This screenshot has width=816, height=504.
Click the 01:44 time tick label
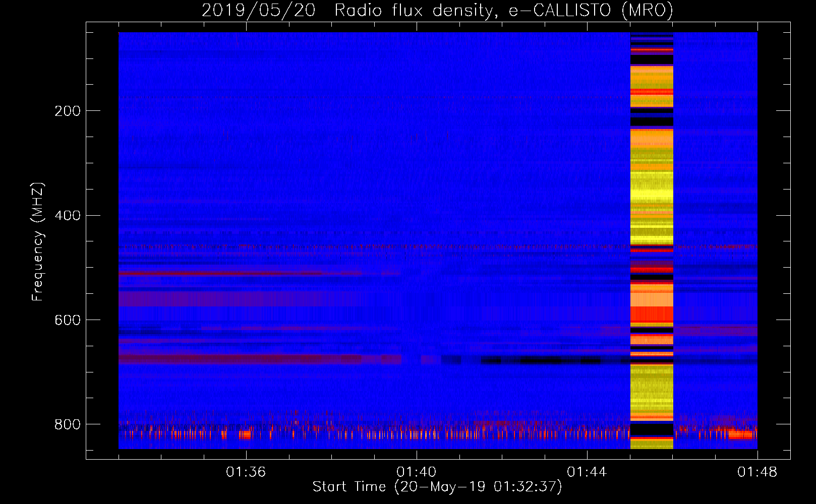[587, 472]
